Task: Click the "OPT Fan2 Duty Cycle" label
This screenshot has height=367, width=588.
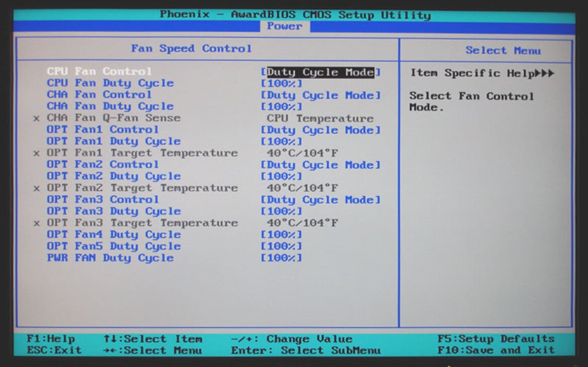Action: [x=114, y=176]
